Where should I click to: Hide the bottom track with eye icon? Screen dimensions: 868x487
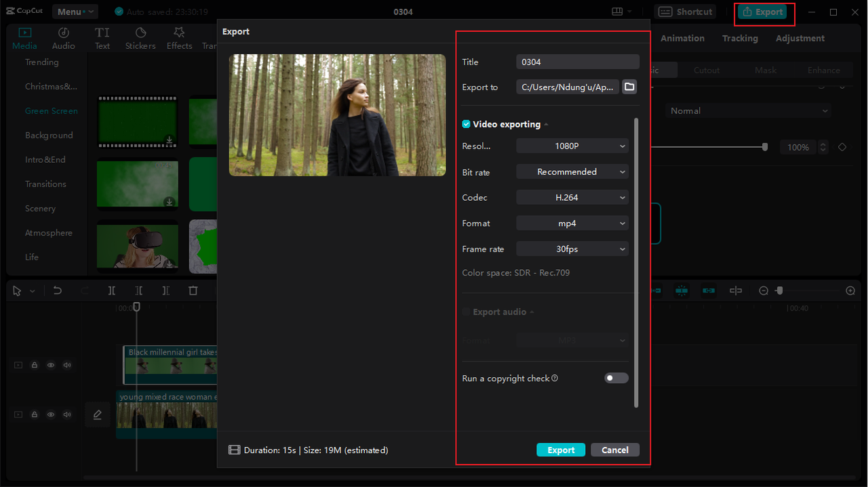51,414
